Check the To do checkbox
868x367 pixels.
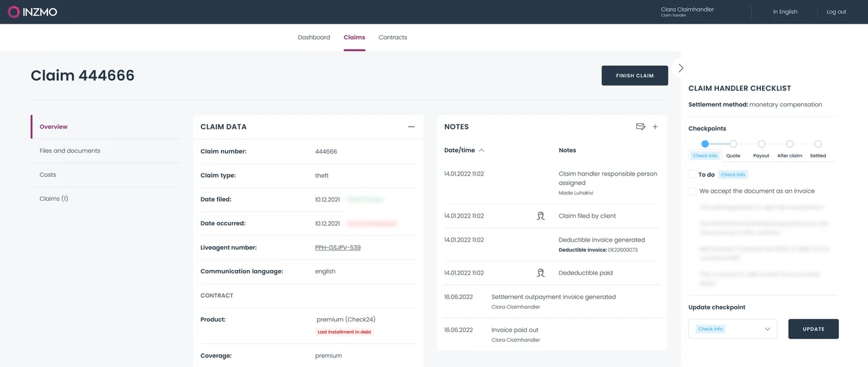point(692,174)
